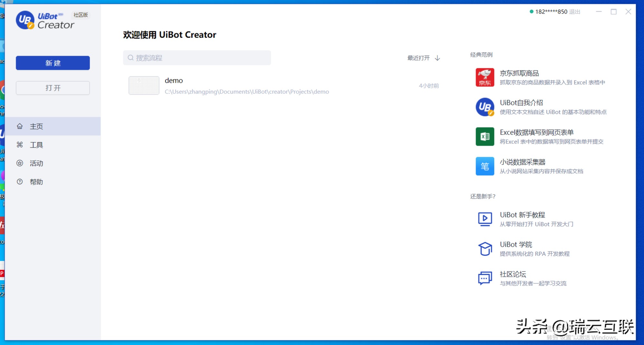Select the 帮助 sidebar item

53,182
